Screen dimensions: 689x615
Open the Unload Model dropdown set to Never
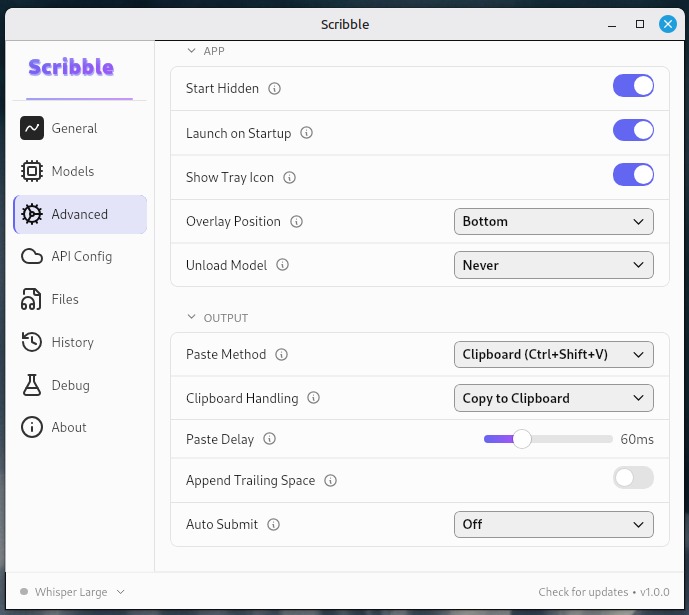tap(554, 265)
